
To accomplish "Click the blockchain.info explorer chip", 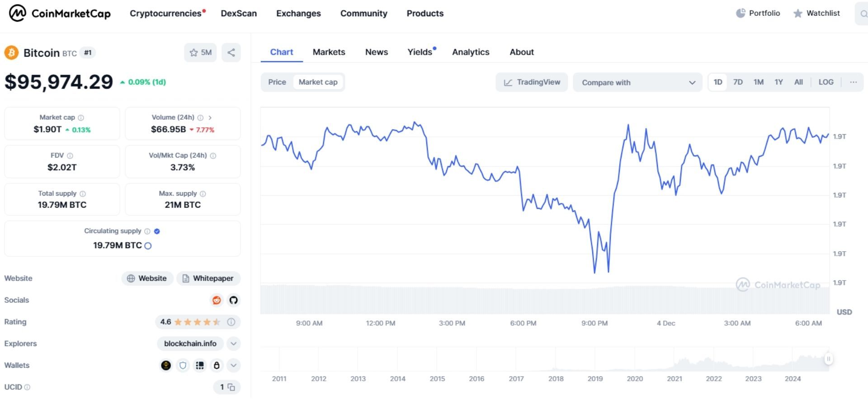I will 190,344.
